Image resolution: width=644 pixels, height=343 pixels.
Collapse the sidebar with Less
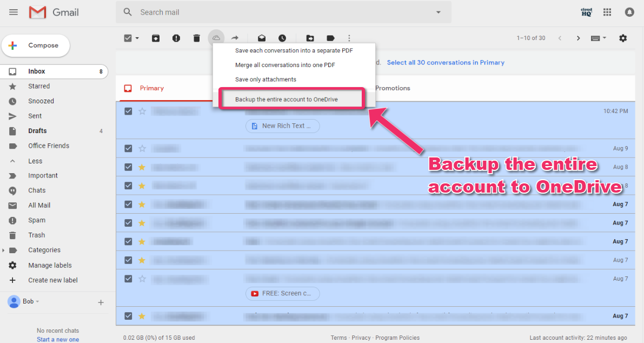35,161
